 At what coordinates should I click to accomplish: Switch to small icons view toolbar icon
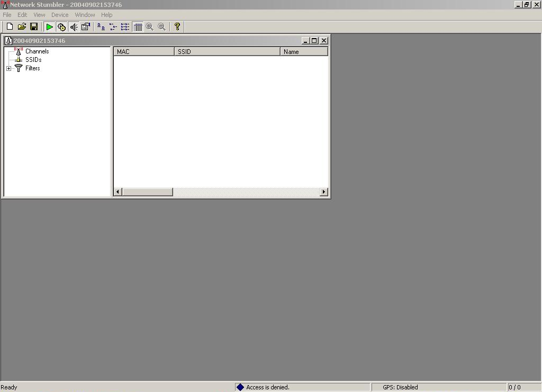[113, 26]
